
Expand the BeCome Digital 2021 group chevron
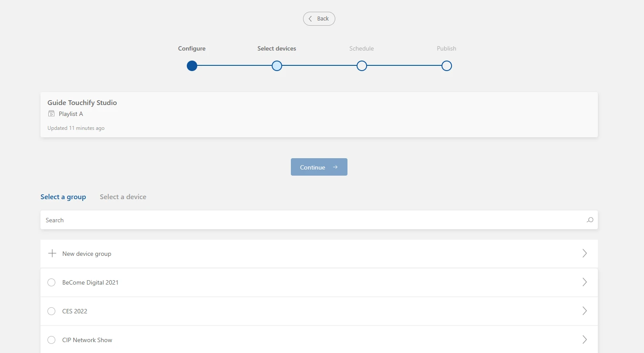click(585, 282)
